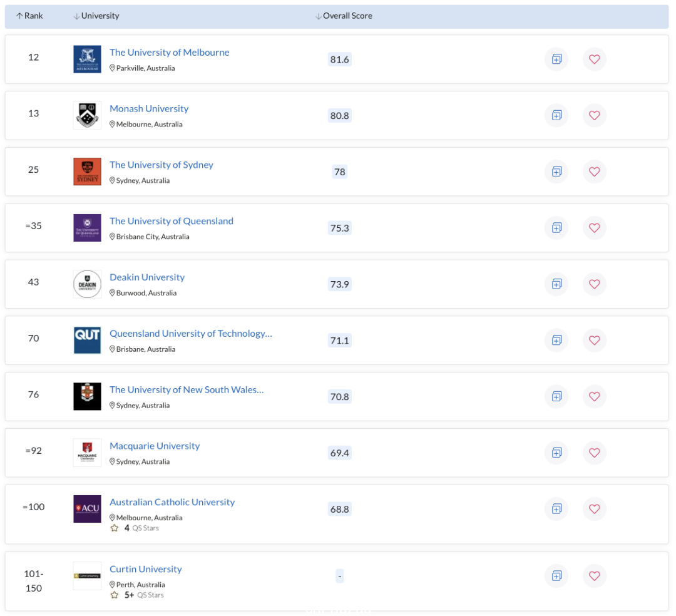
Task: Click the University of Queensland logo
Action: click(87, 228)
